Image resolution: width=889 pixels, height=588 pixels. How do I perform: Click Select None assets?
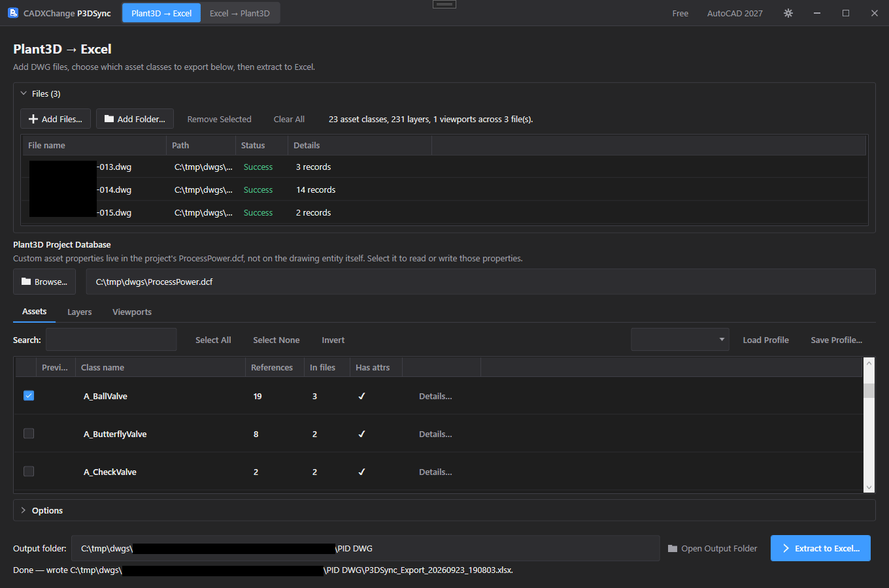[x=277, y=340]
